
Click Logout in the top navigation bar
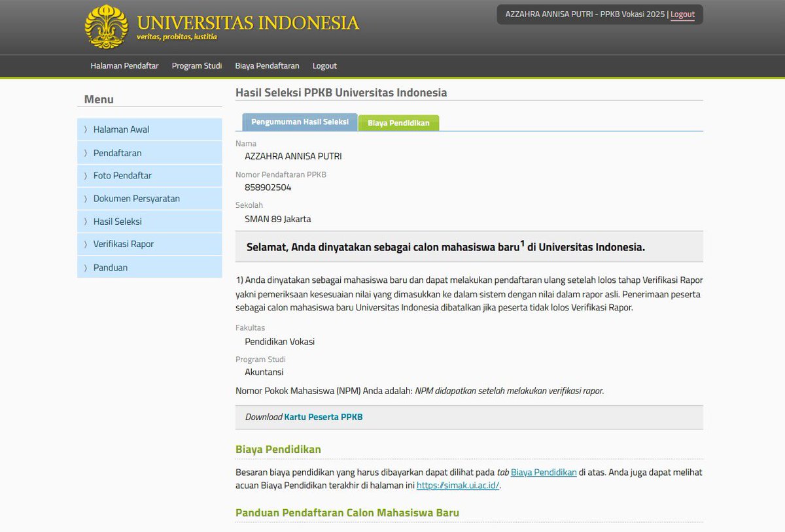pyautogui.click(x=324, y=66)
